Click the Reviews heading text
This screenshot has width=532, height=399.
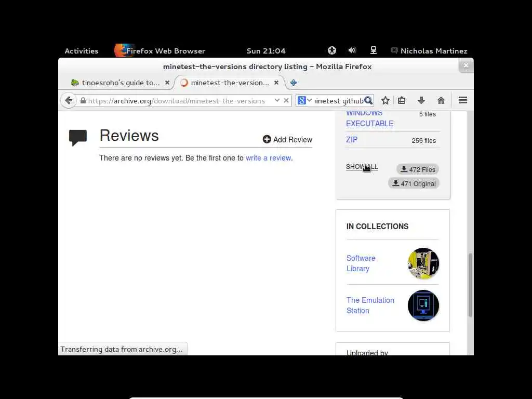pos(129,136)
